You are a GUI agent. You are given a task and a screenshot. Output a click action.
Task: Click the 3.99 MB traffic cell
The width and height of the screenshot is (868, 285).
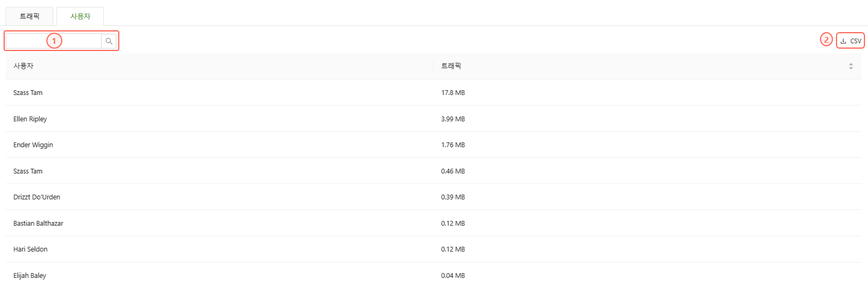[x=453, y=119]
